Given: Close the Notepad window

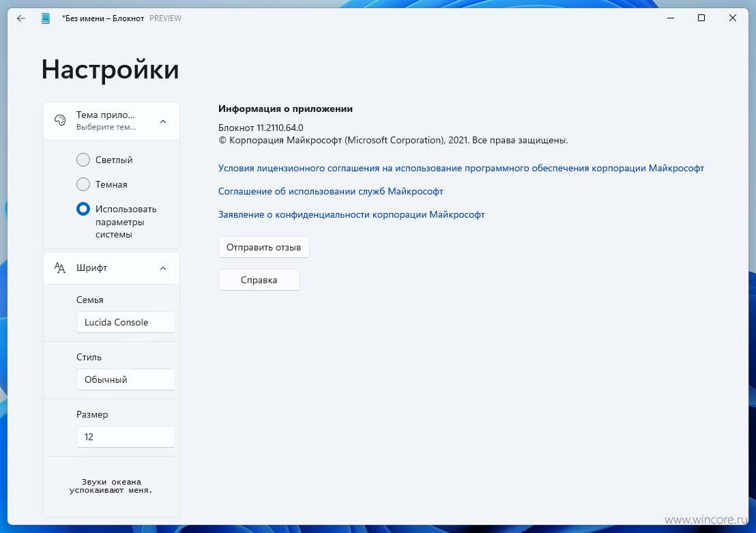Looking at the screenshot, I should pos(732,18).
